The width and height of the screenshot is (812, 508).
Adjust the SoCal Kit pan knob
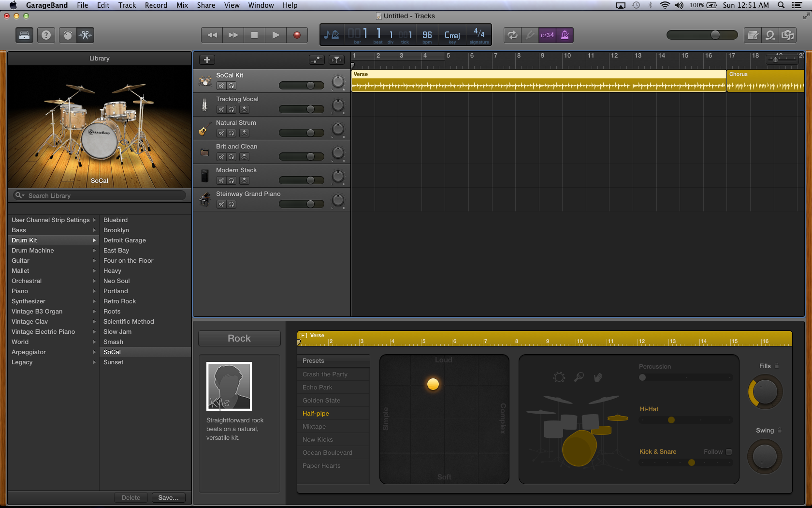coord(338,81)
